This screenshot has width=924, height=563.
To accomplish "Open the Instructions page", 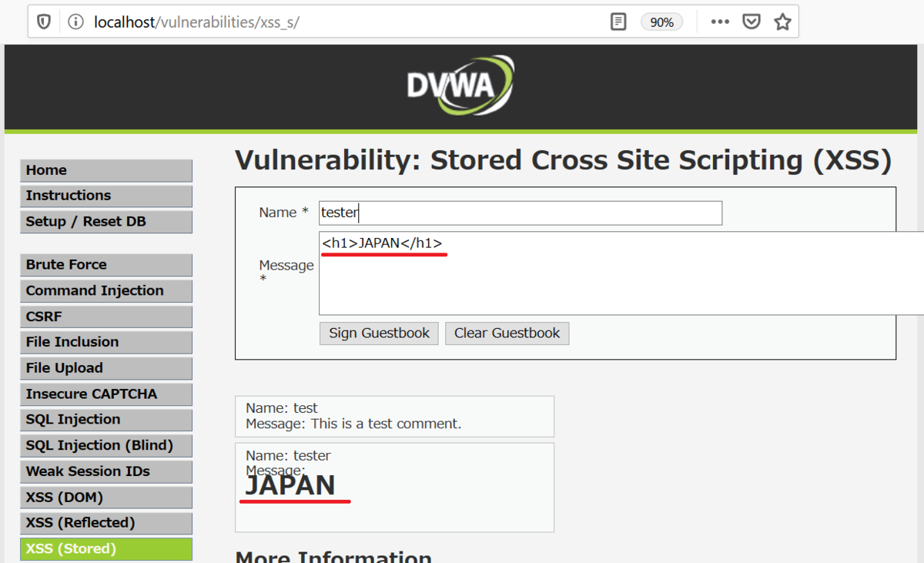I will pos(106,196).
